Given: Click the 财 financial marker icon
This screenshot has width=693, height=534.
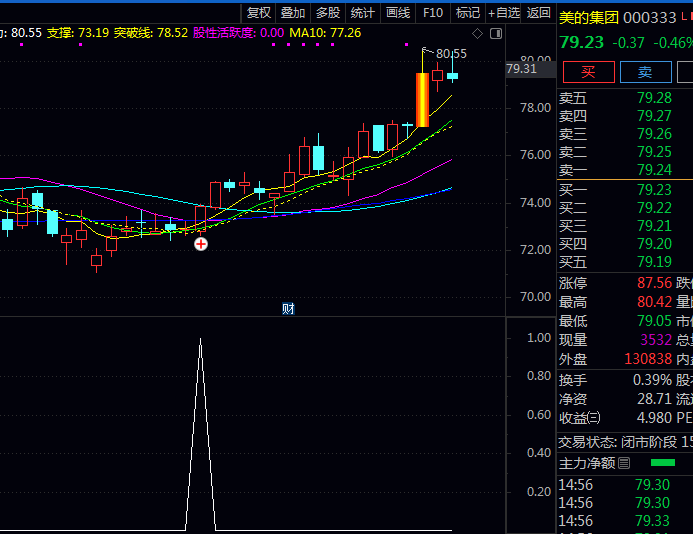Looking at the screenshot, I should click(288, 309).
